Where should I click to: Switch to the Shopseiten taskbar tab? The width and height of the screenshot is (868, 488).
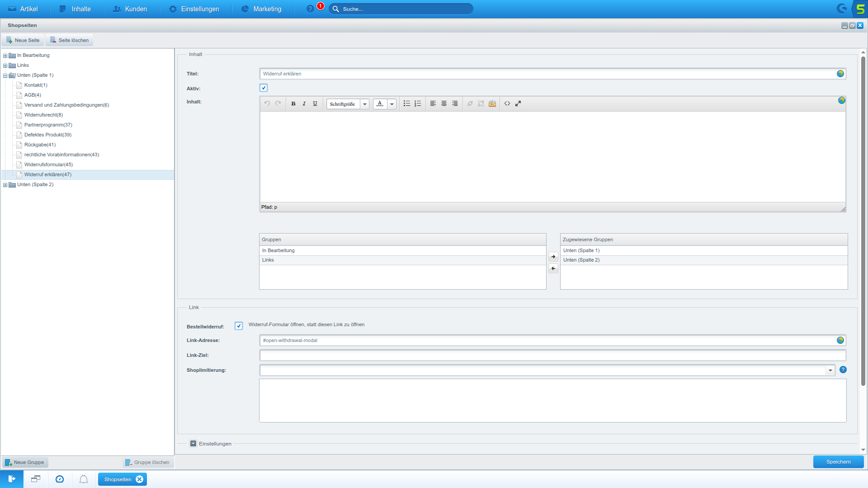point(118,479)
